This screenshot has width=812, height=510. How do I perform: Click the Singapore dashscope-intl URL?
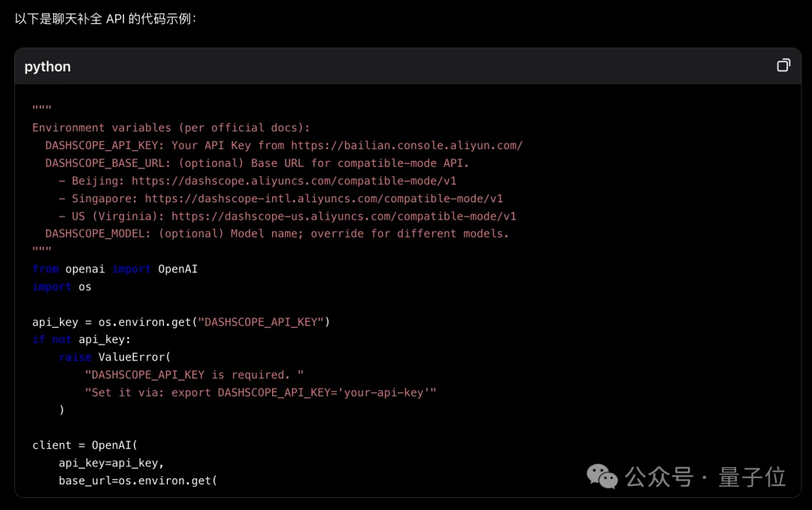[323, 199]
